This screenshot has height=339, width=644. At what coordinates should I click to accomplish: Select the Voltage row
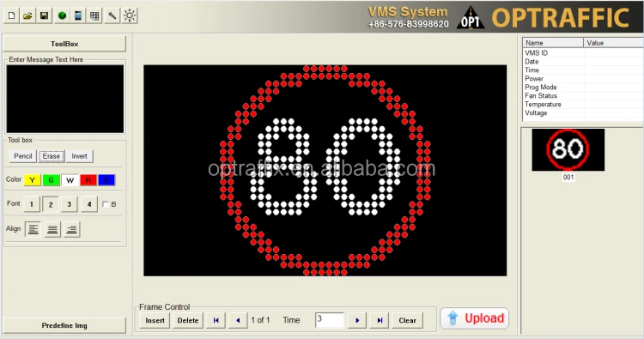(x=583, y=113)
